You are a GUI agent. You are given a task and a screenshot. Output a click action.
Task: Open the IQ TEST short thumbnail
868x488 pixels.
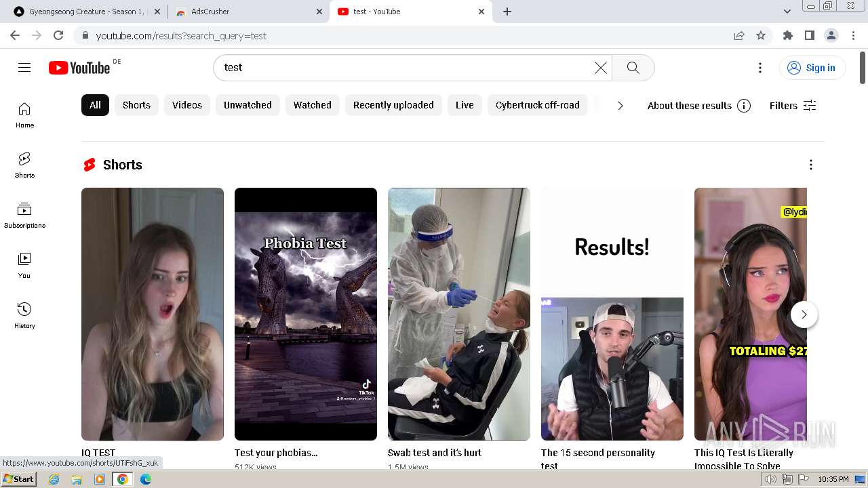[153, 314]
